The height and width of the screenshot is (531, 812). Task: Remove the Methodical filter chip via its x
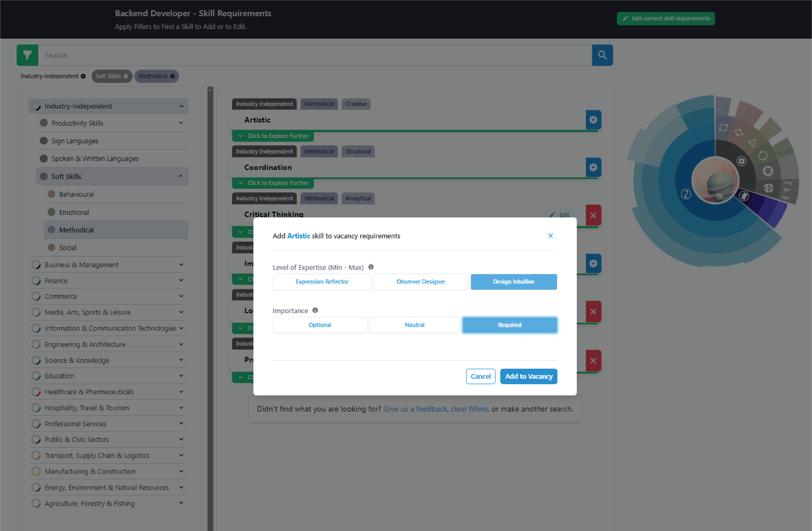173,76
